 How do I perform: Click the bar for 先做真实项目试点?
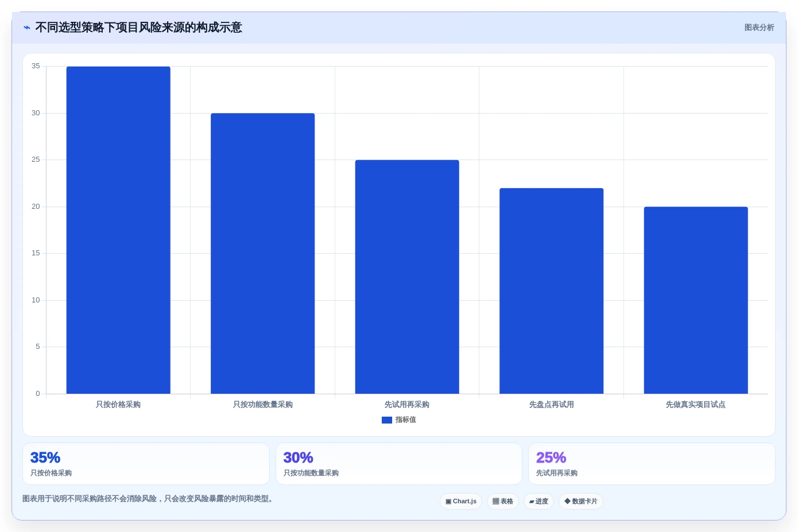(696, 300)
